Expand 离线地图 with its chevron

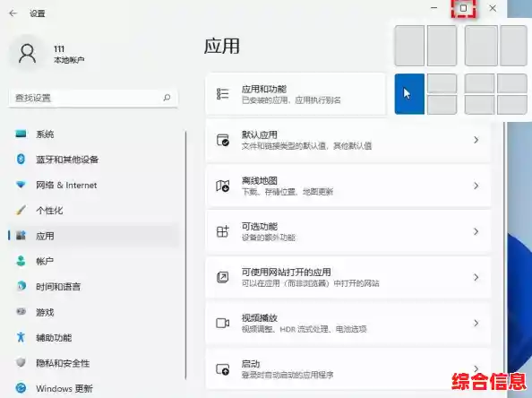pyautogui.click(x=476, y=186)
